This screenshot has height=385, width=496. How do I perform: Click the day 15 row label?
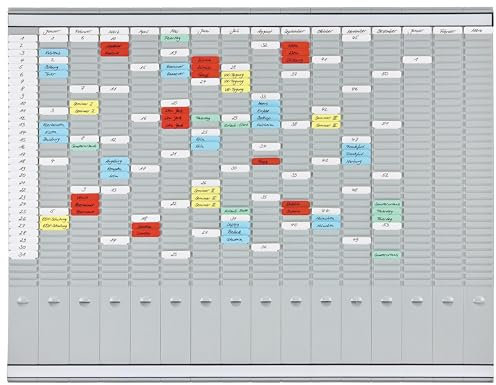23,140
